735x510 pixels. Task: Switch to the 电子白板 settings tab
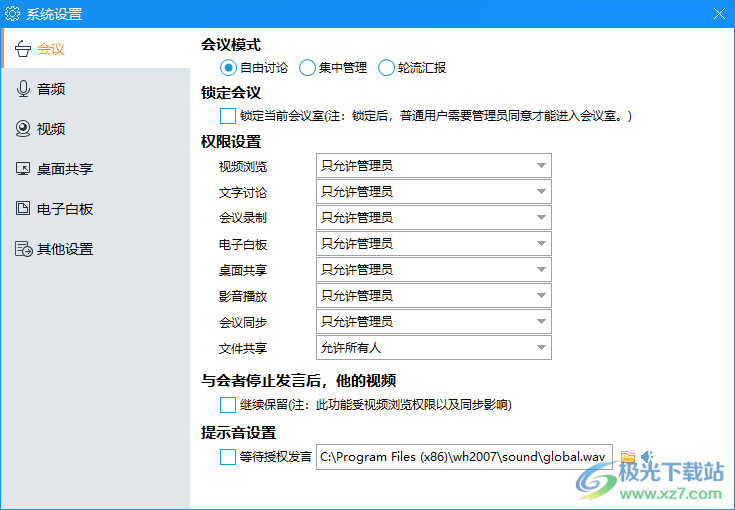96,209
